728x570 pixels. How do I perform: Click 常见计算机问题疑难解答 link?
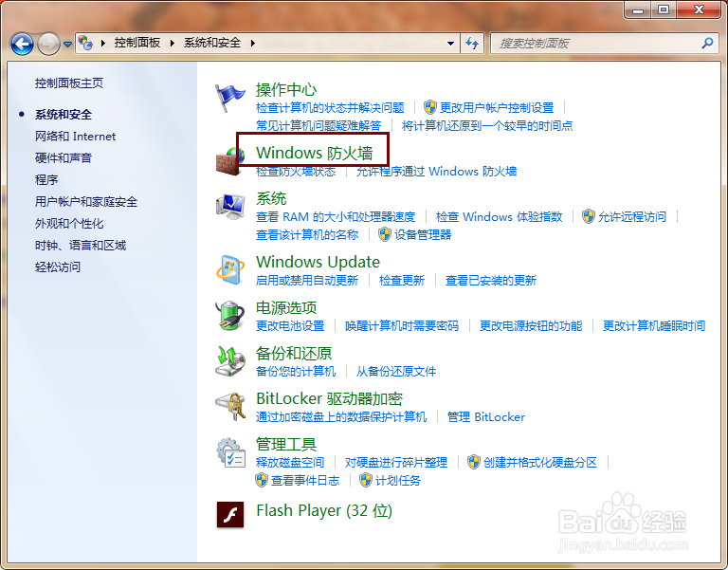pos(318,125)
